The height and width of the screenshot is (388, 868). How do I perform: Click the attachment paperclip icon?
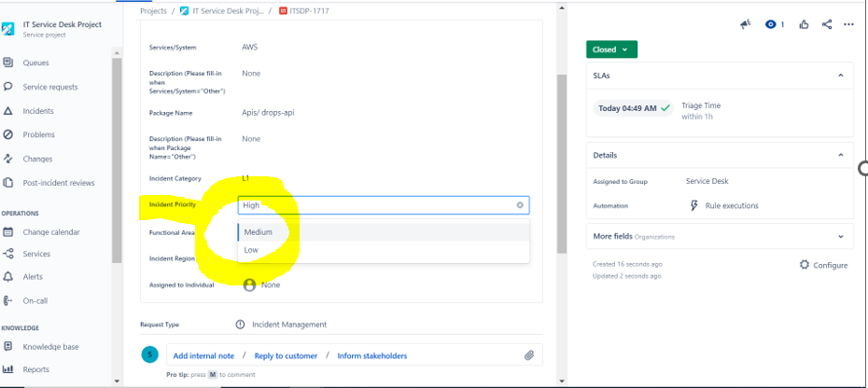click(528, 355)
